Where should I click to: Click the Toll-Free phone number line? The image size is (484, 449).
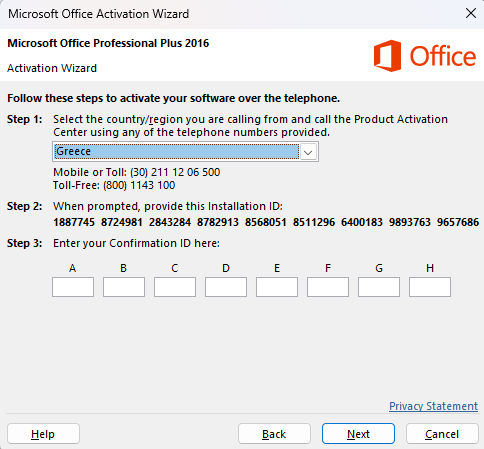(114, 185)
